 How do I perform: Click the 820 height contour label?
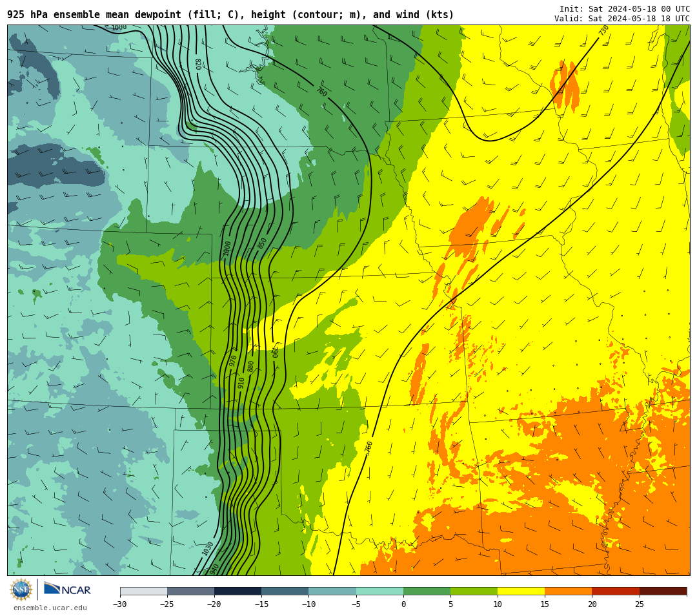pos(198,64)
